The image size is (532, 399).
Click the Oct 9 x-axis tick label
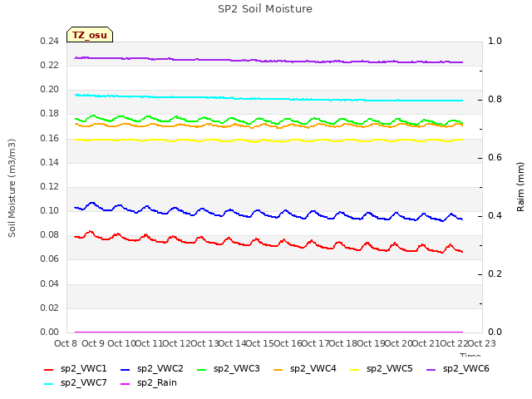[93, 343]
